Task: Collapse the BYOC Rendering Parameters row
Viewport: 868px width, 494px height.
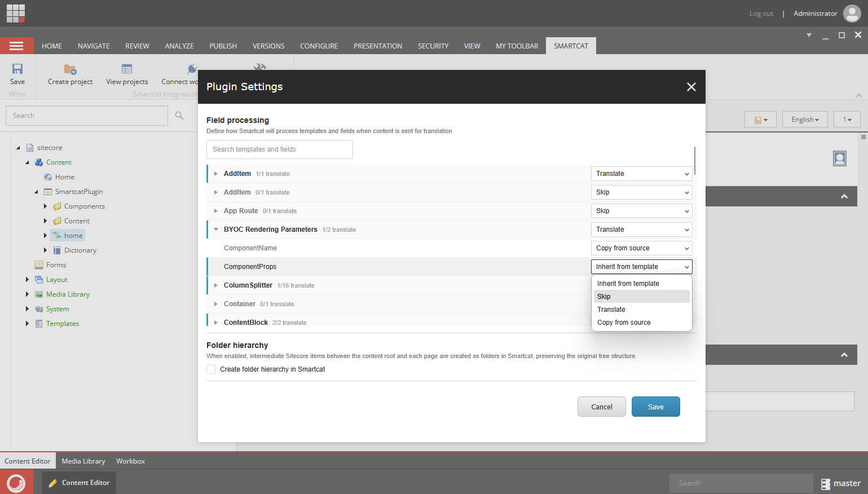Action: tap(216, 230)
